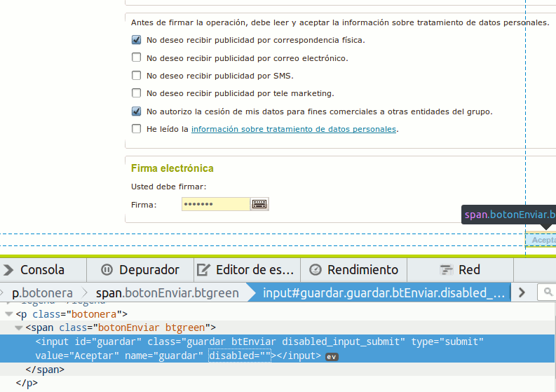The height and width of the screenshot is (392, 556).
Task: Click the Firma password input field
Action: point(215,204)
